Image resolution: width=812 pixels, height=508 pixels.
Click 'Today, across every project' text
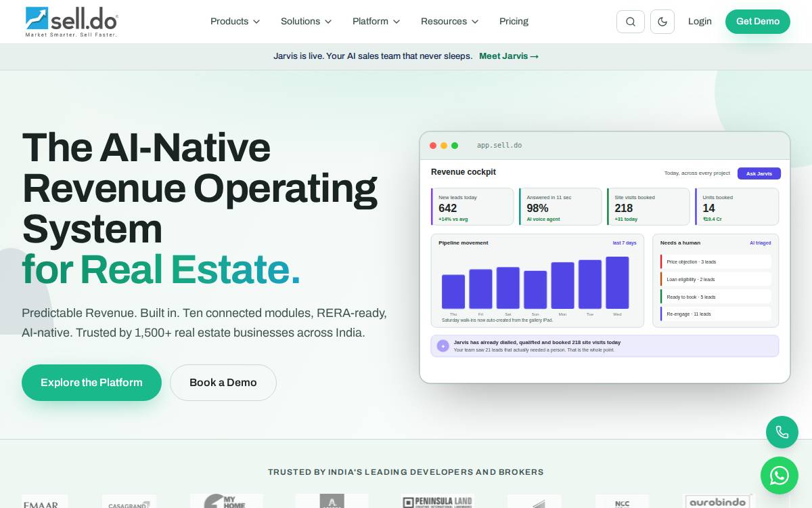pos(697,173)
